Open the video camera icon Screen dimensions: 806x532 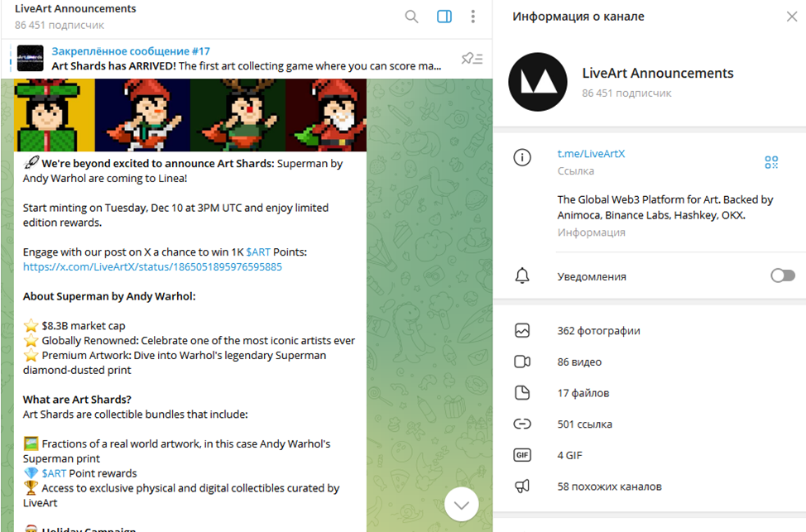[x=522, y=362]
